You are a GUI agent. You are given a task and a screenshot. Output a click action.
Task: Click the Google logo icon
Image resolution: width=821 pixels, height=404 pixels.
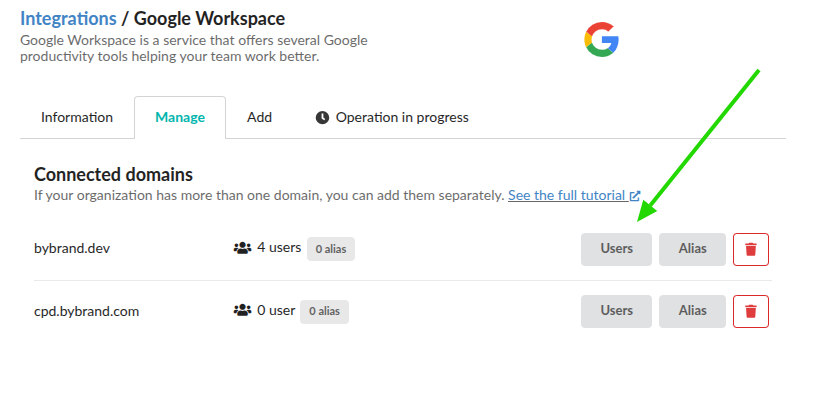(x=602, y=40)
